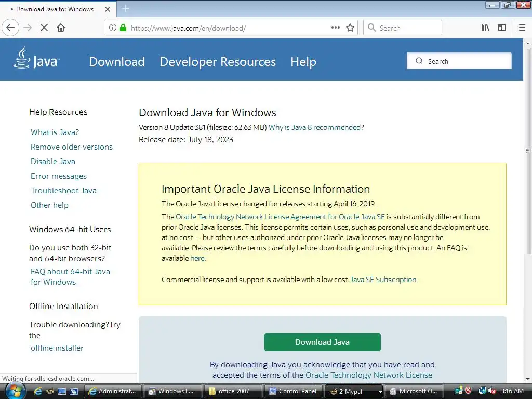The image size is (532, 399).
Task: Click 'Release date: July 18, 2023' text
Action: coord(186,139)
